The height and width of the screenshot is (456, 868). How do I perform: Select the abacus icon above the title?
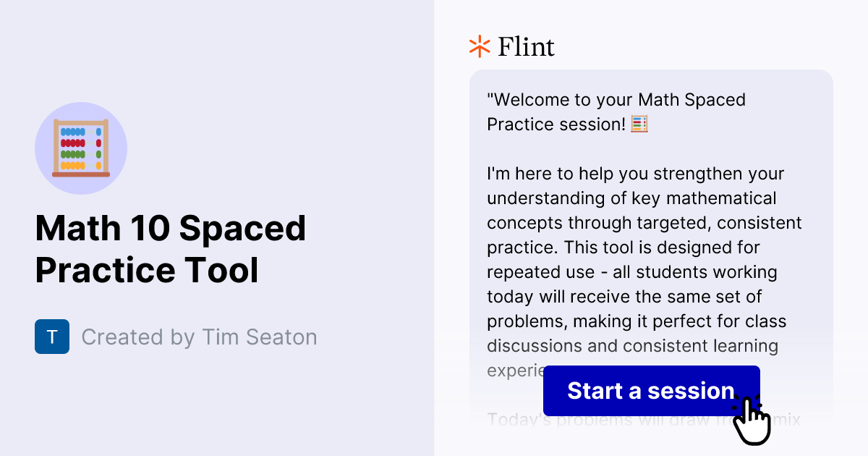(x=81, y=148)
